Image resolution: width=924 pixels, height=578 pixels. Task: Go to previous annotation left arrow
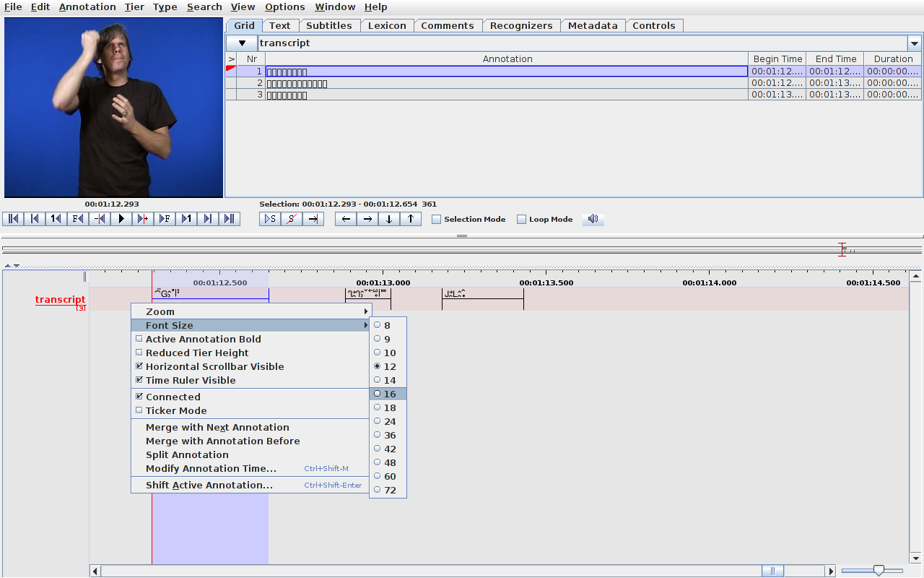[x=346, y=219]
